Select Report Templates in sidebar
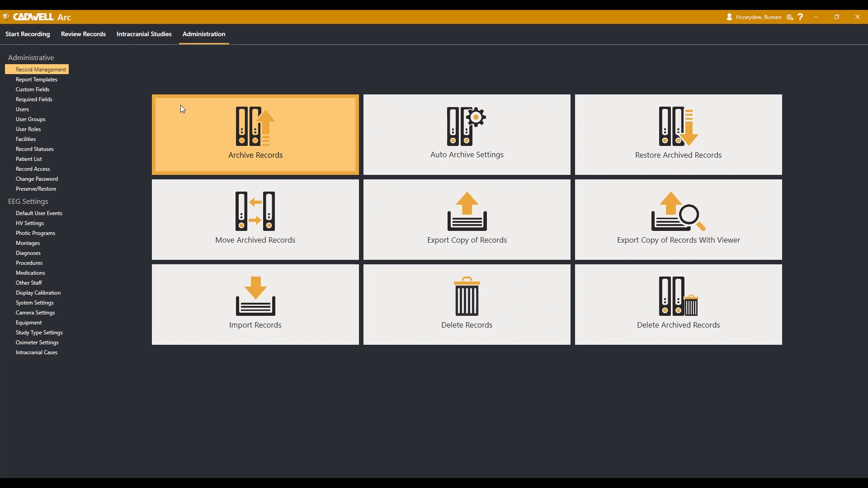This screenshot has height=488, width=868. pyautogui.click(x=37, y=80)
